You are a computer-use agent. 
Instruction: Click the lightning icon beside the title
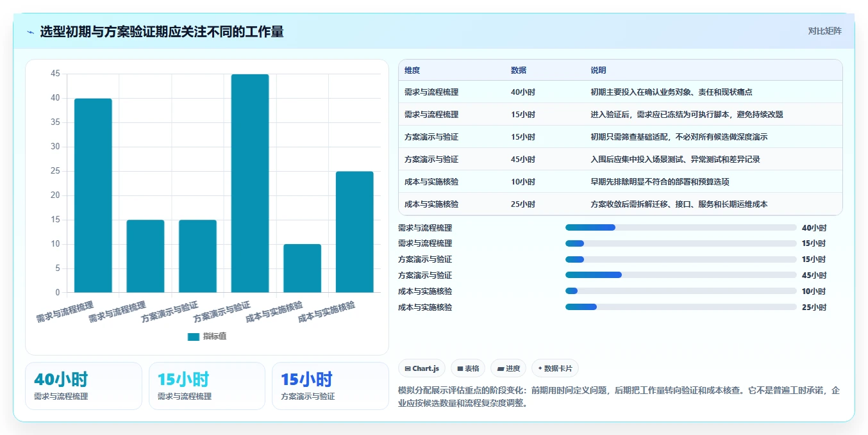[30, 31]
